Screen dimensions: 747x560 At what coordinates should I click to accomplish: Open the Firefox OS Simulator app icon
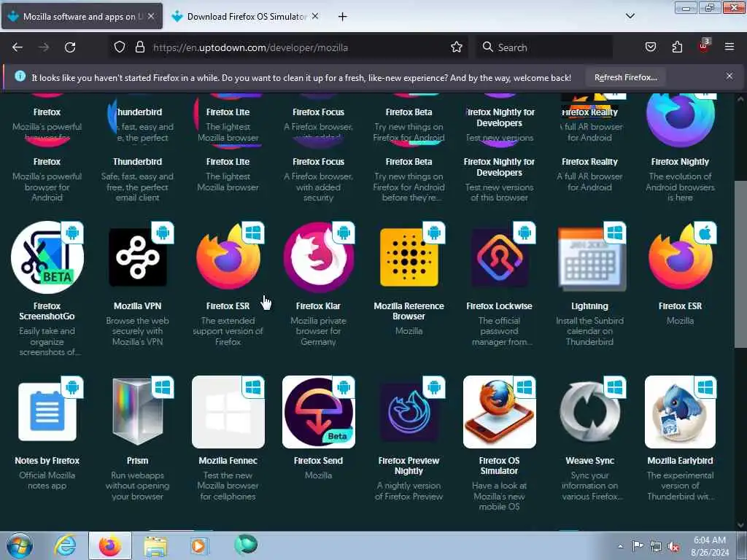click(499, 412)
